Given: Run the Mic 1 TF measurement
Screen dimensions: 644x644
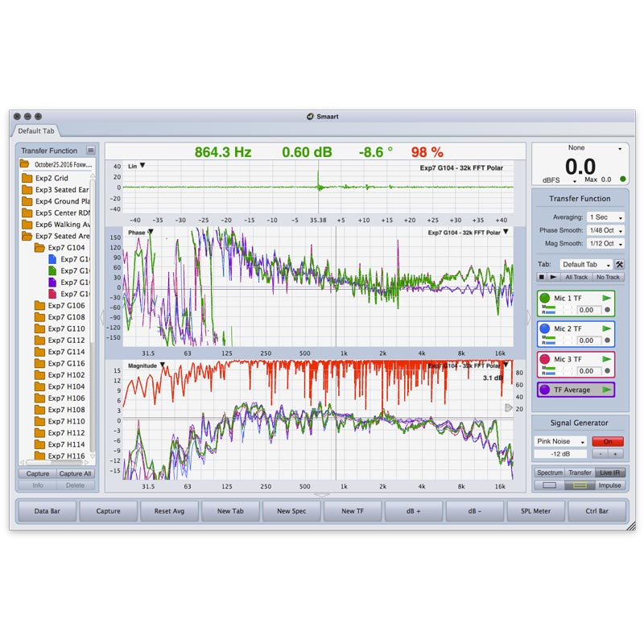Looking at the screenshot, I should coord(606,298).
